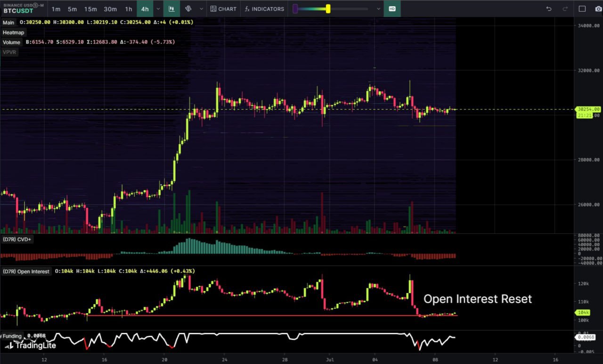
Task: Click the candlestick chart type icon
Action: [172, 9]
